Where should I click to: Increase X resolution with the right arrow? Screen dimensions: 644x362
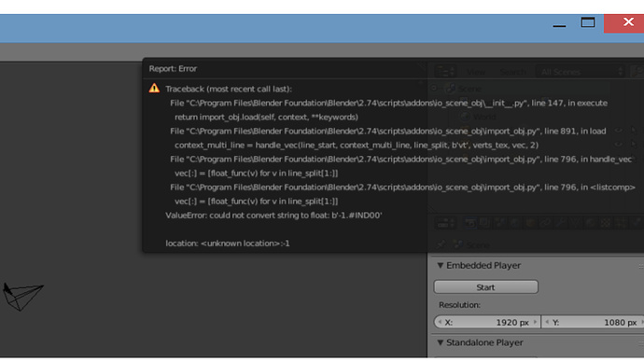(535, 322)
